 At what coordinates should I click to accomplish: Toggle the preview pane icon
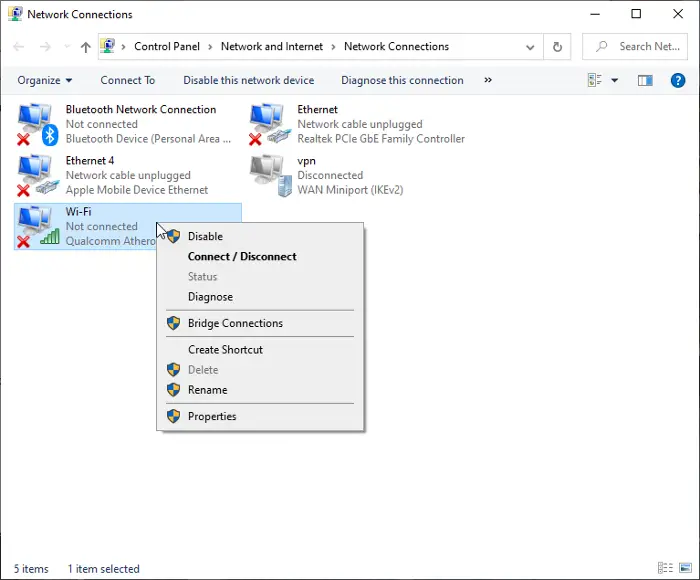[645, 80]
